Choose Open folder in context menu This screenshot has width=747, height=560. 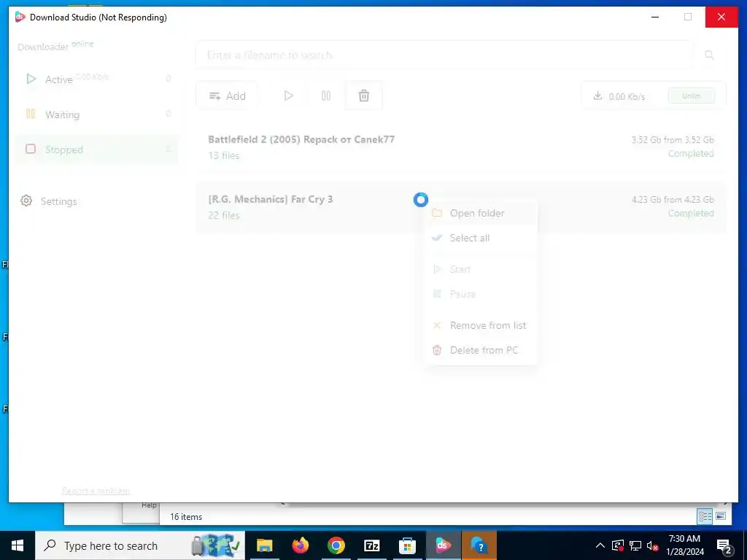[x=481, y=213]
